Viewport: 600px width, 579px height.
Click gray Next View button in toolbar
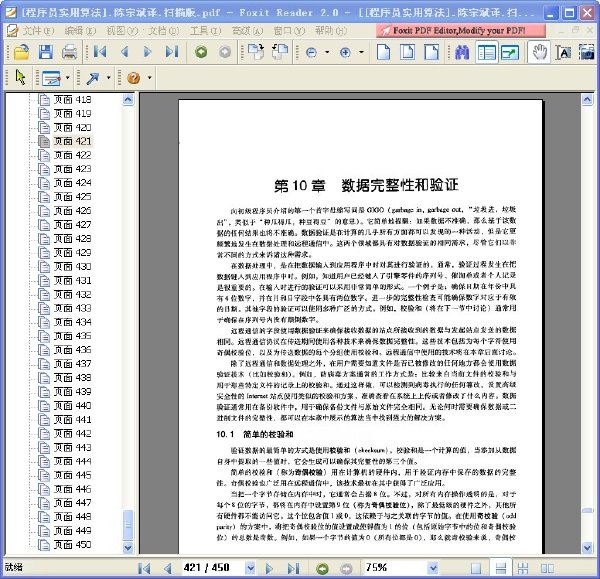(225, 52)
